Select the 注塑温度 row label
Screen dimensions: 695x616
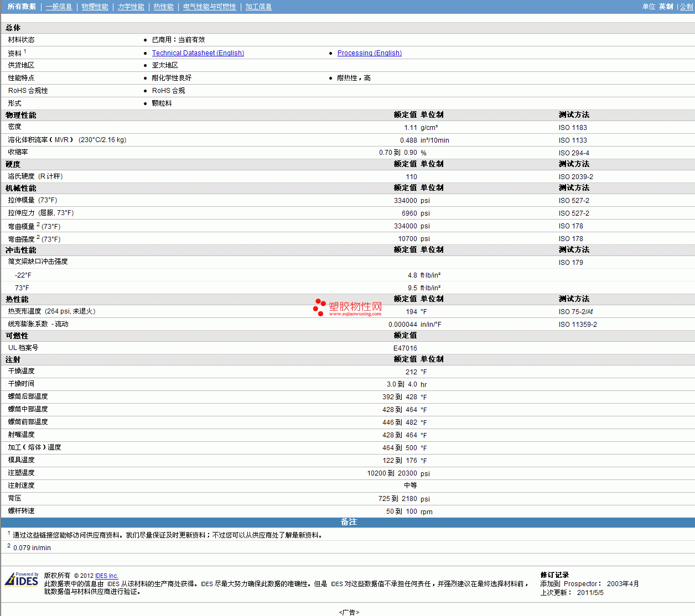(21, 473)
